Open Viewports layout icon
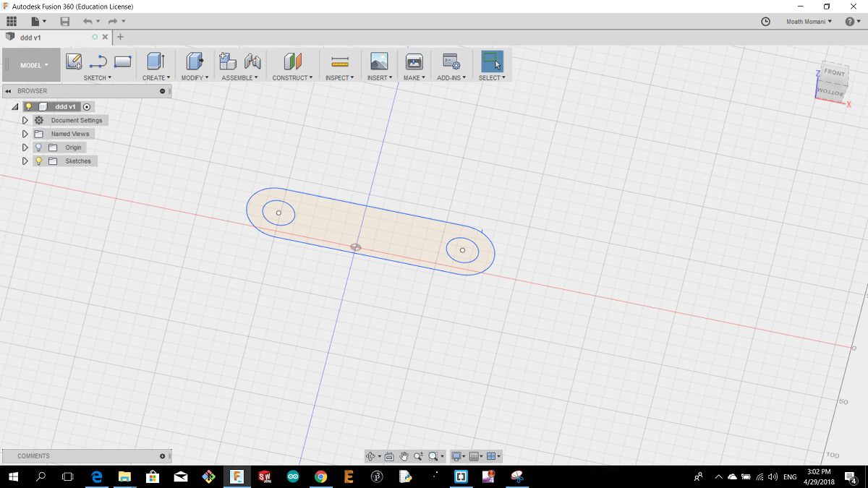Screen dimensions: 868x488 [491, 456]
